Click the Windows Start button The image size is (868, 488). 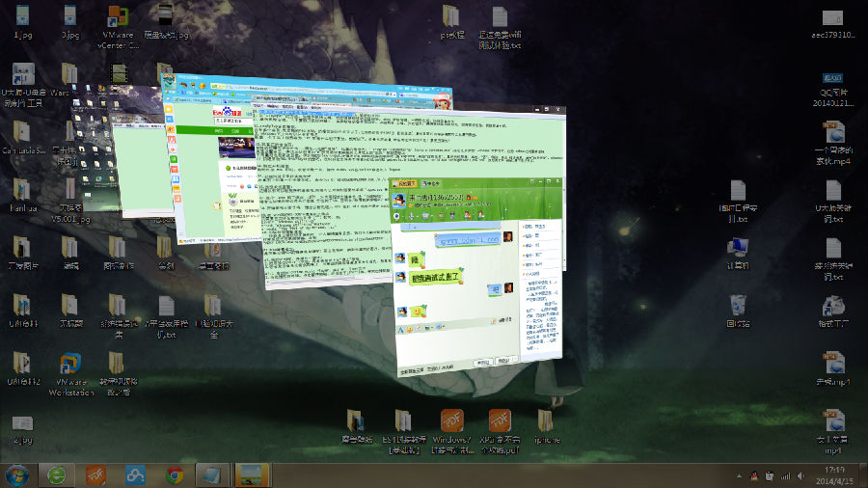tap(16, 474)
